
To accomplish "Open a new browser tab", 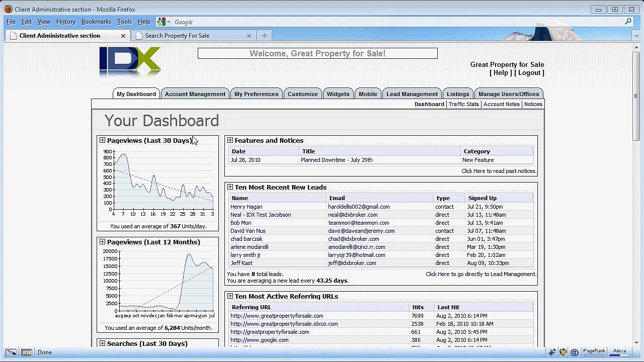I will pyautogui.click(x=265, y=36).
